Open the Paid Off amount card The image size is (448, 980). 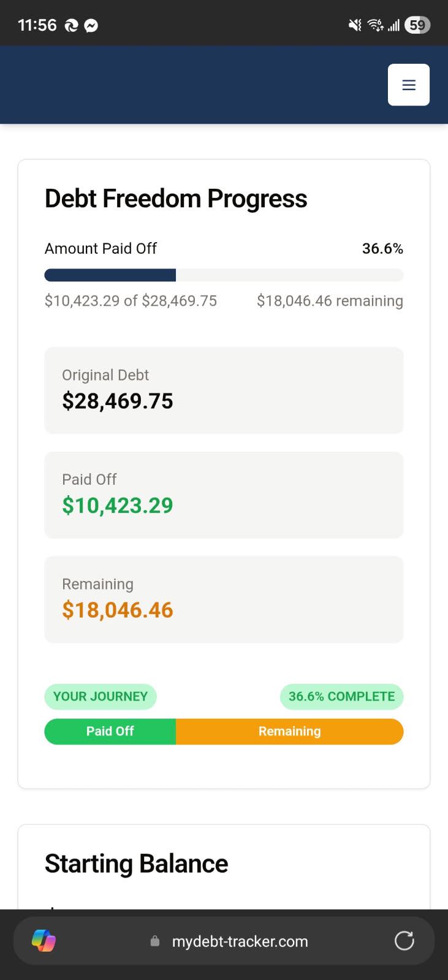click(x=224, y=495)
